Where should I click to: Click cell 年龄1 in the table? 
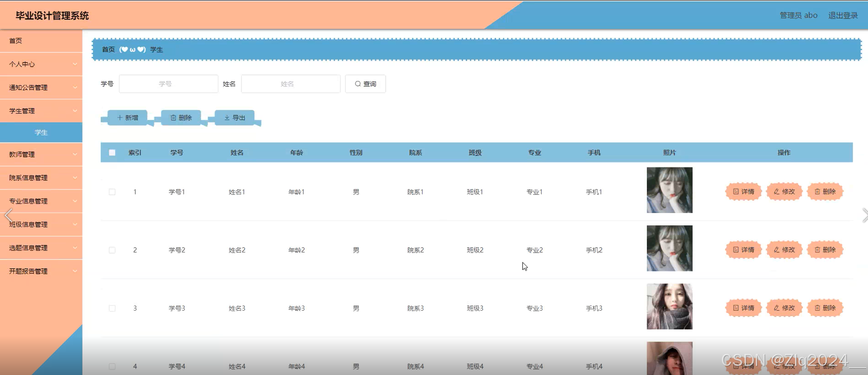(x=296, y=192)
